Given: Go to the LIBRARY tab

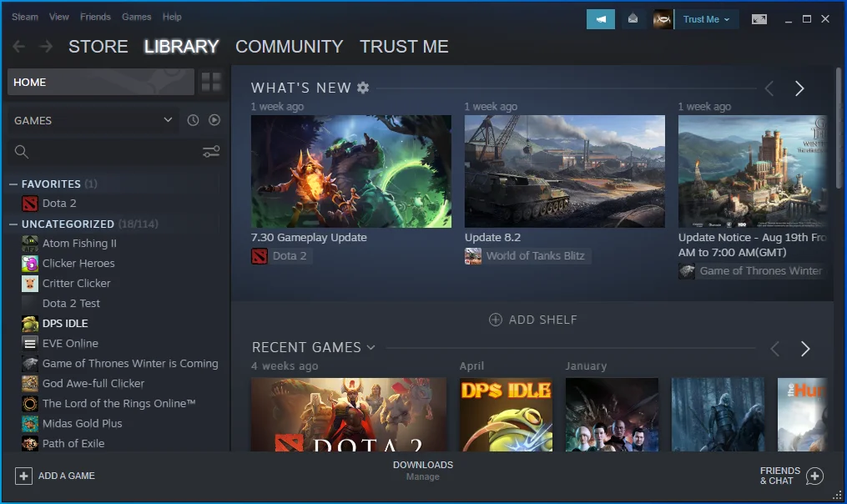Looking at the screenshot, I should point(182,47).
